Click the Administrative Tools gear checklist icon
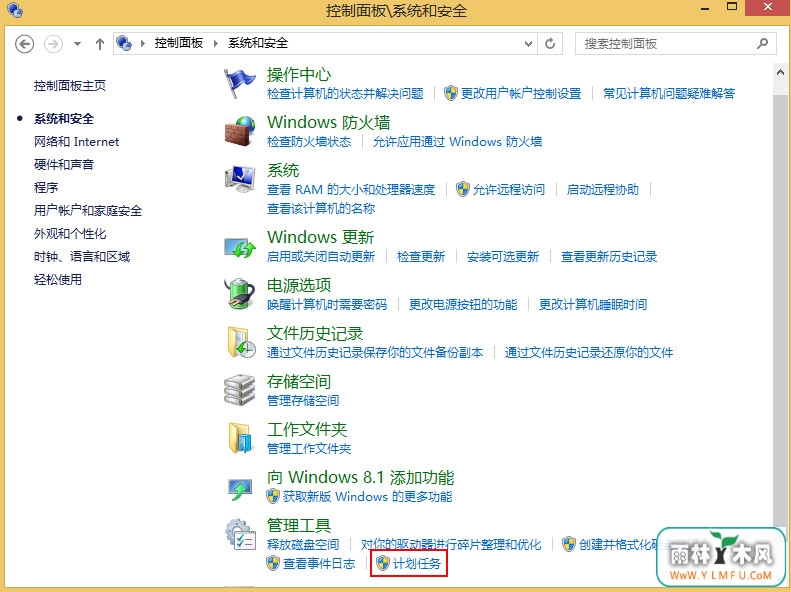 [x=241, y=534]
